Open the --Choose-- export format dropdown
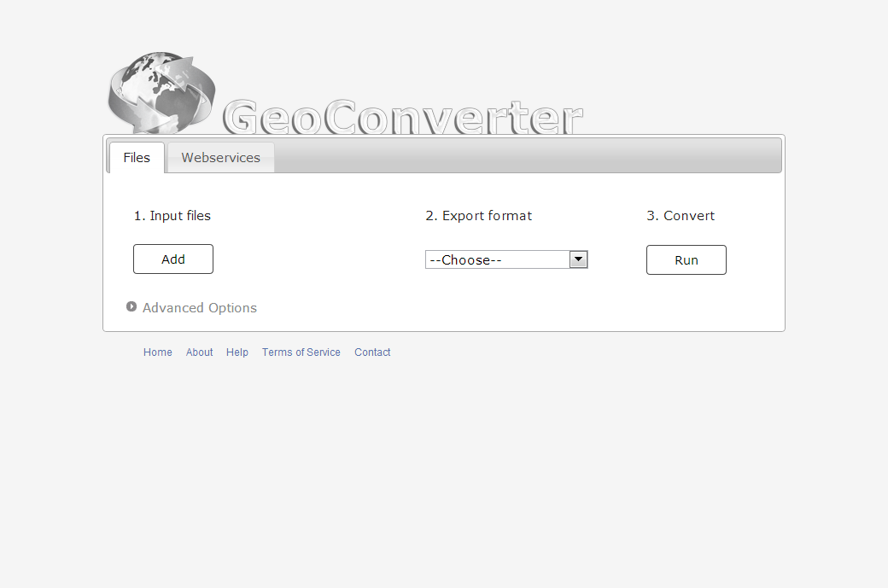 [497, 259]
